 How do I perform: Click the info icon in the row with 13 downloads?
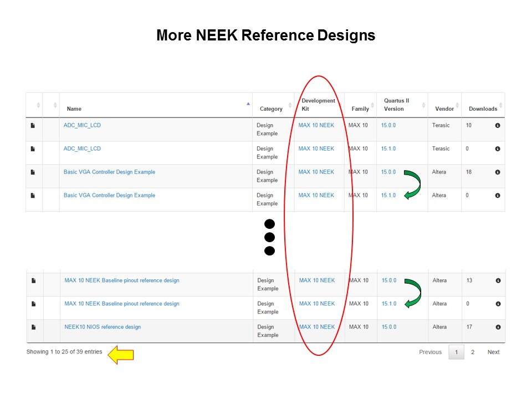(498, 281)
